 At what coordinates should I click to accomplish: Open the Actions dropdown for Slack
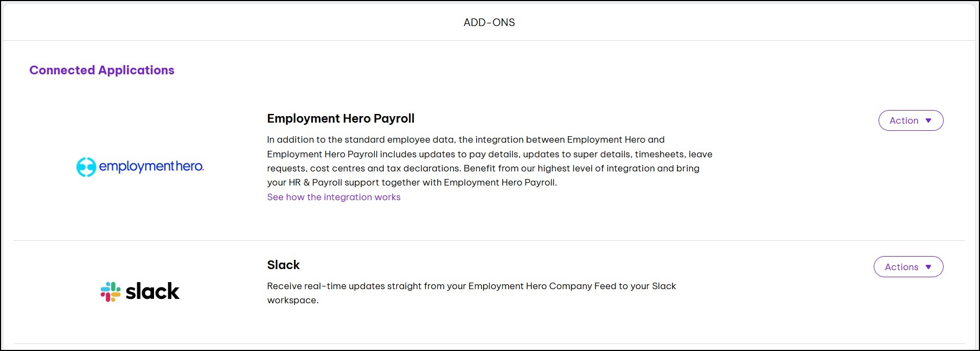pos(908,267)
